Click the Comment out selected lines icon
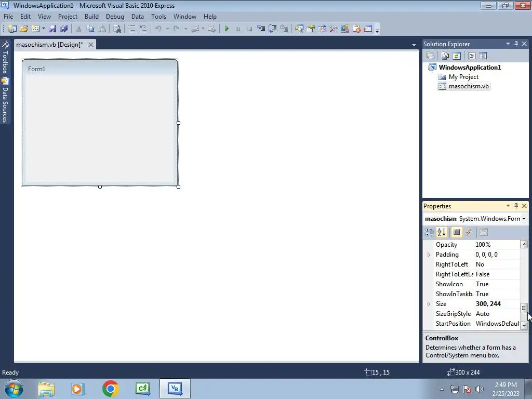The width and height of the screenshot is (532, 399). click(x=132, y=29)
